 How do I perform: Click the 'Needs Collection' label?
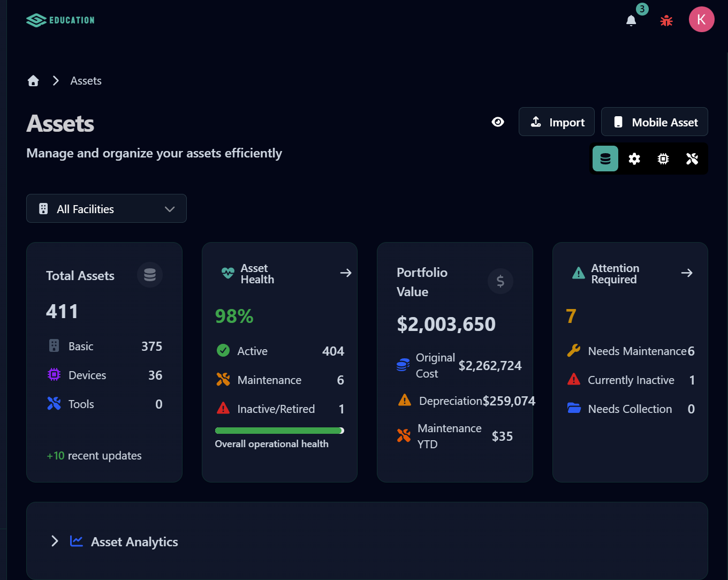[630, 409]
